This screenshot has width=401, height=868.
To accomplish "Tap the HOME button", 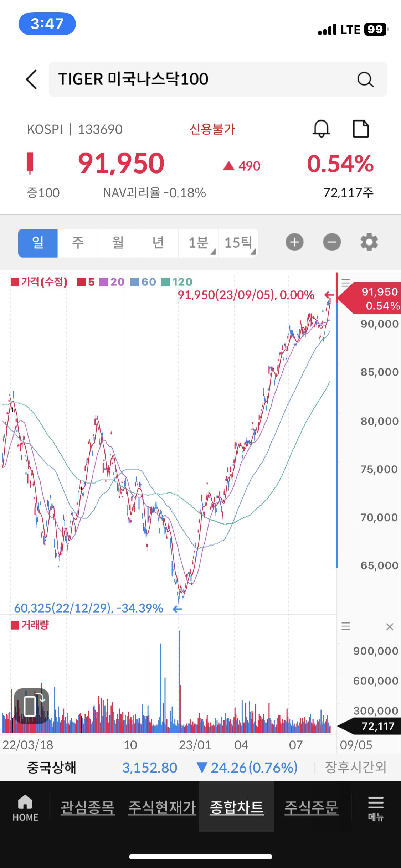I will (25, 808).
